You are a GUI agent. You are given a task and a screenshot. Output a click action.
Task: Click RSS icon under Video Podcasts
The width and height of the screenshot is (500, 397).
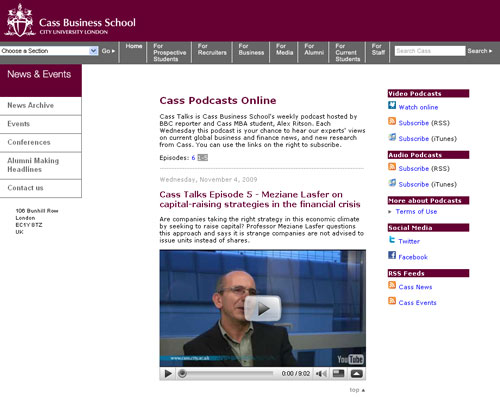tap(392, 121)
